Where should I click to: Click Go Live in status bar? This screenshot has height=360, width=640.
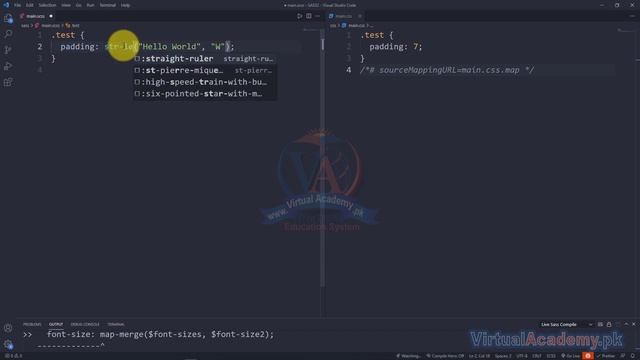tap(570, 356)
